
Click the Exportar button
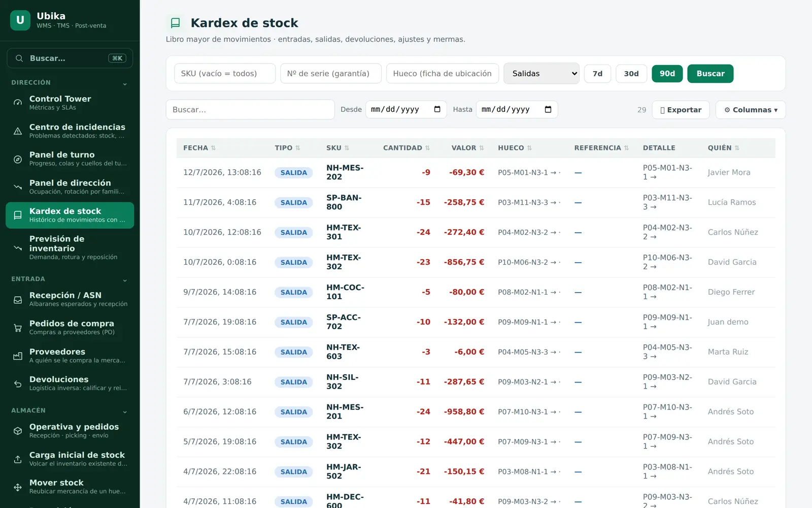(x=681, y=110)
